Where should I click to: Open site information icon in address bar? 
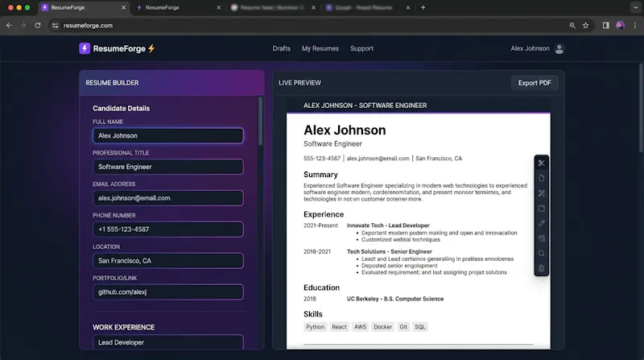tap(55, 26)
